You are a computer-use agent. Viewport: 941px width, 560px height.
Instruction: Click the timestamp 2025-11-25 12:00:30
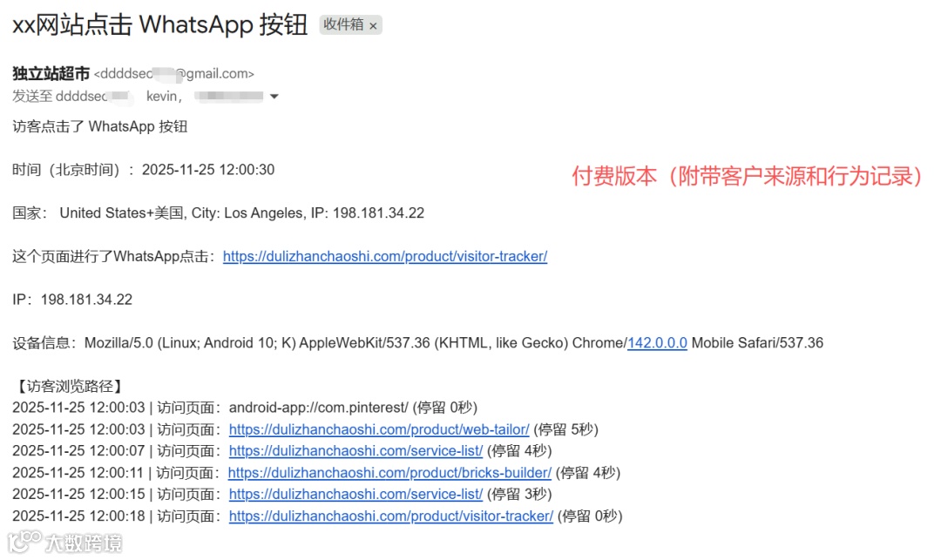click(207, 170)
